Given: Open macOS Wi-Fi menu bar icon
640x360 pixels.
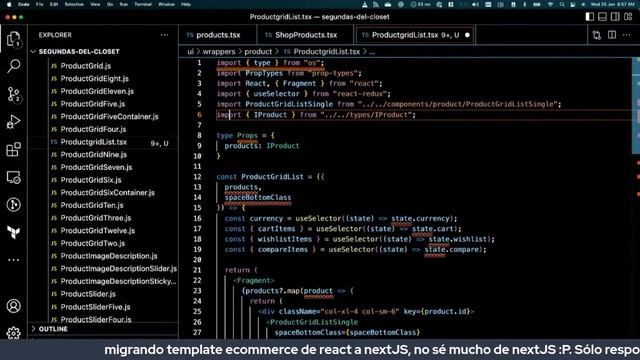Looking at the screenshot, I should pyautogui.click(x=550, y=4).
